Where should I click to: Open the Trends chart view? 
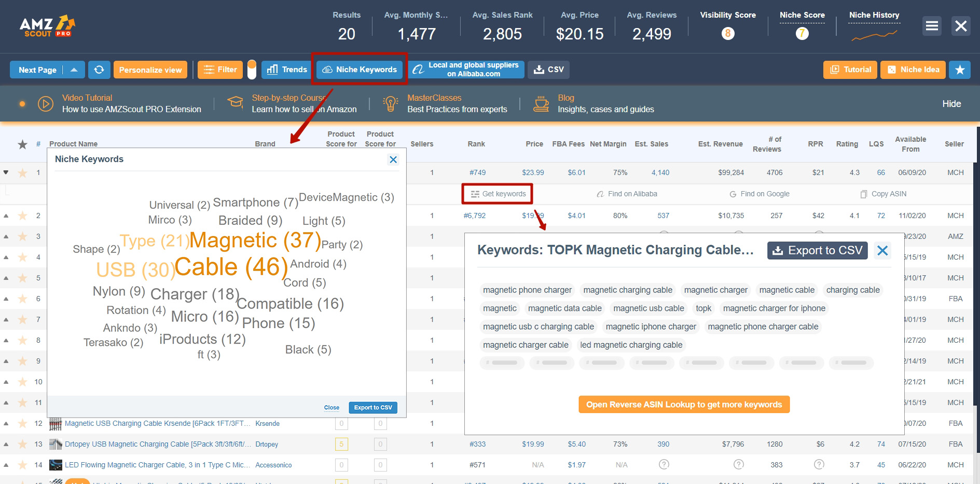tap(286, 69)
